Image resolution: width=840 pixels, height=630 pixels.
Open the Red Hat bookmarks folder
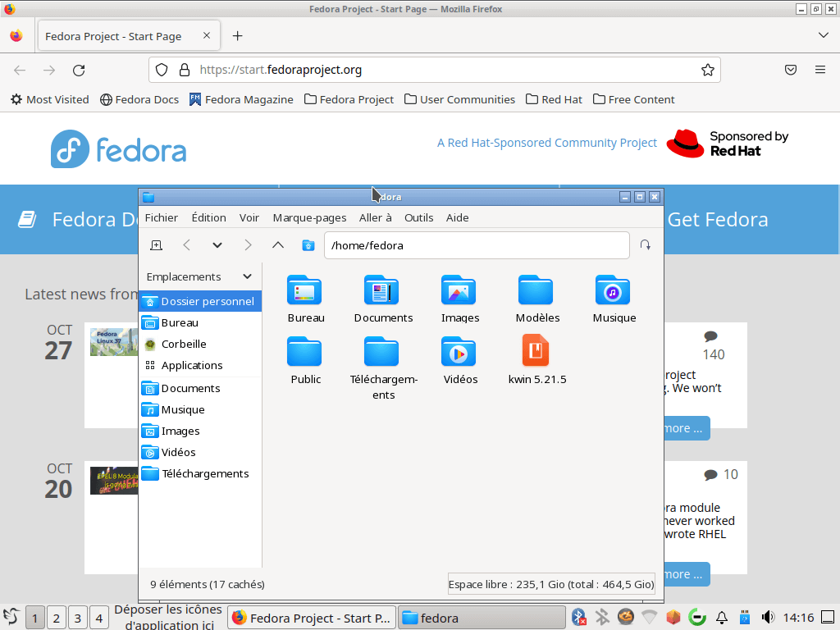point(554,99)
